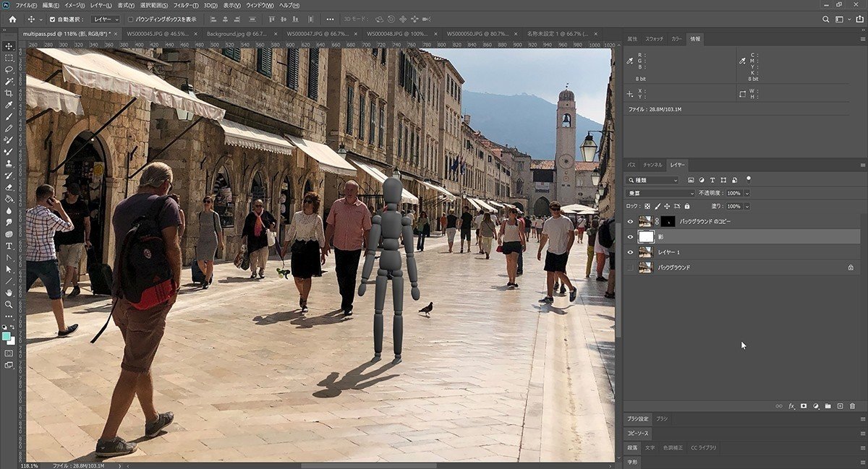868x469 pixels.
Task: Click the add layer mask icon
Action: pos(804,406)
